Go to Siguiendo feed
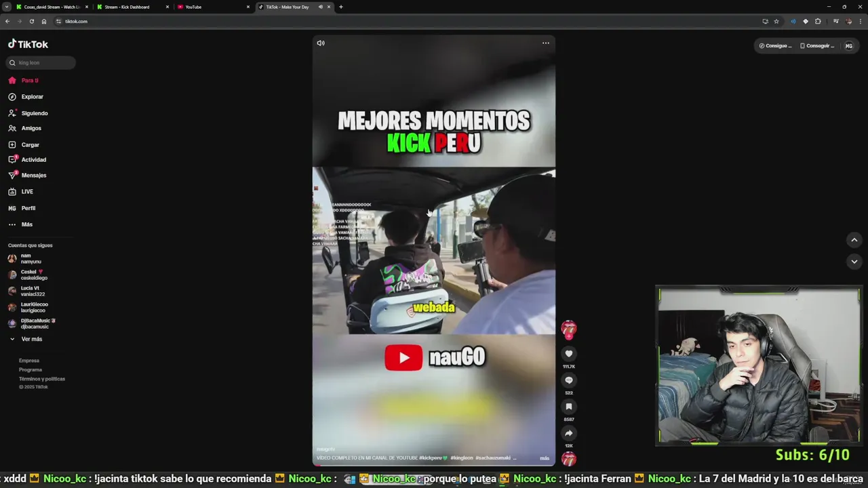Screen dimensions: 868x488 click(28, 113)
